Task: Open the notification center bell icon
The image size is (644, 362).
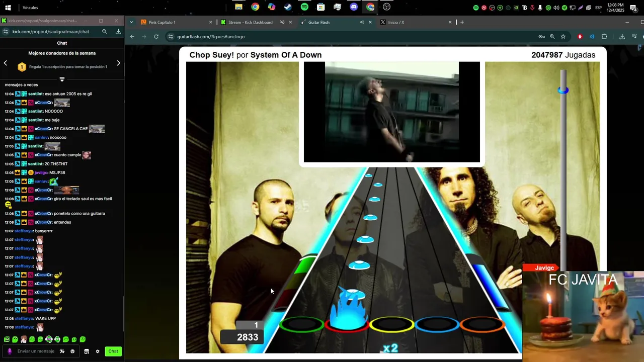Action: [x=633, y=8]
